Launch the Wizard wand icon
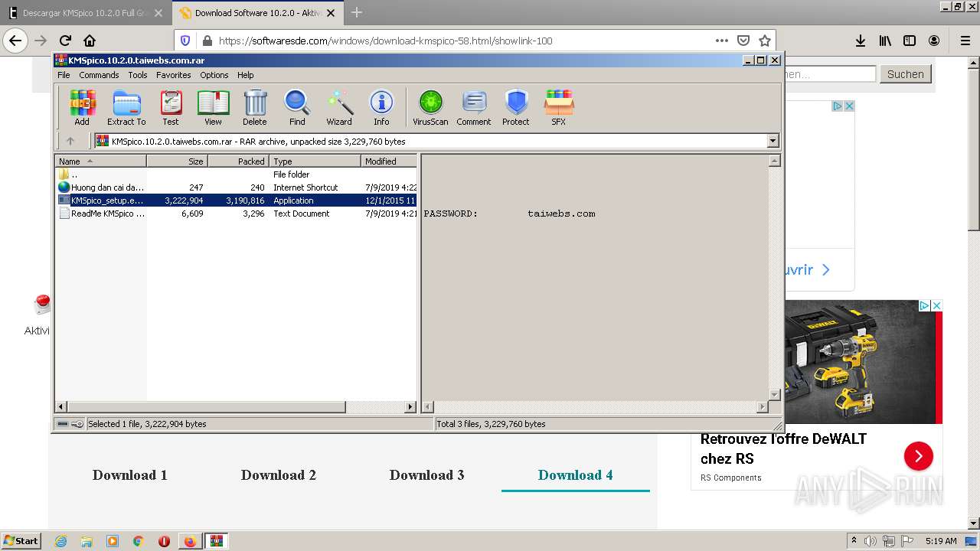Viewport: 980px width, 551px height. (339, 107)
